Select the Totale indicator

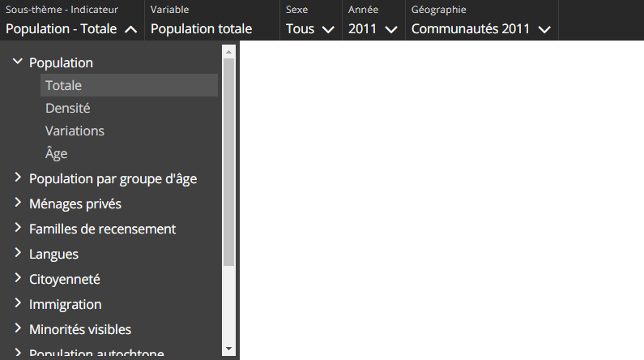[64, 85]
